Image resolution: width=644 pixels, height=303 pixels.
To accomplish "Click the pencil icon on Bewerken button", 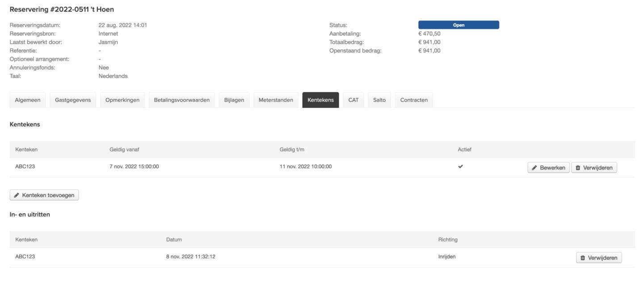I will pyautogui.click(x=535, y=168).
